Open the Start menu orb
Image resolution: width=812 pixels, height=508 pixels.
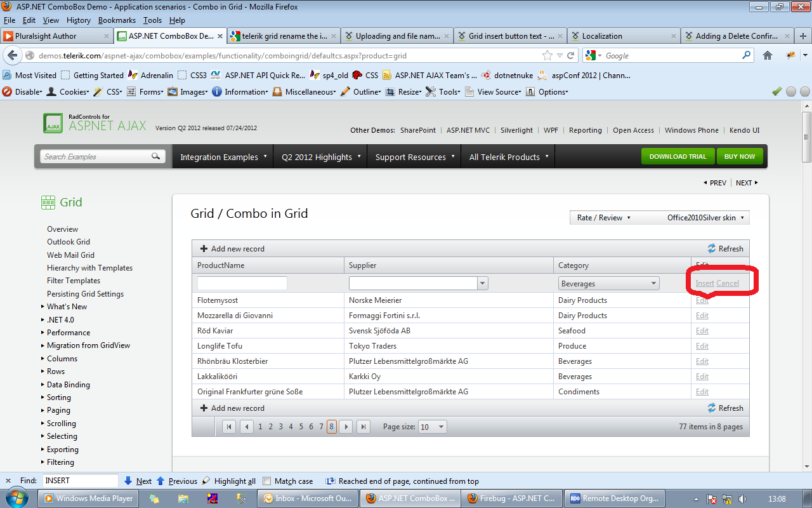click(x=18, y=498)
